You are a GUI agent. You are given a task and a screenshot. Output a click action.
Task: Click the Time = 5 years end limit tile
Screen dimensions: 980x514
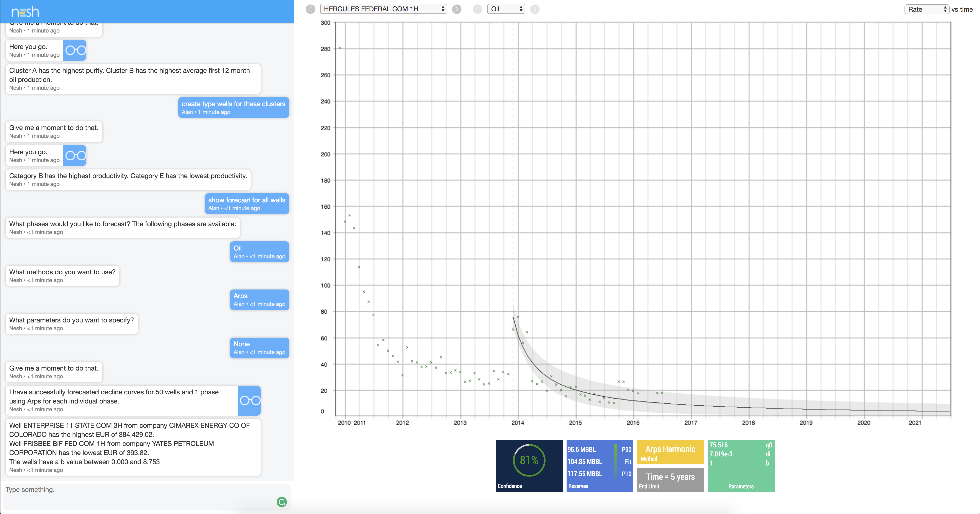point(670,480)
